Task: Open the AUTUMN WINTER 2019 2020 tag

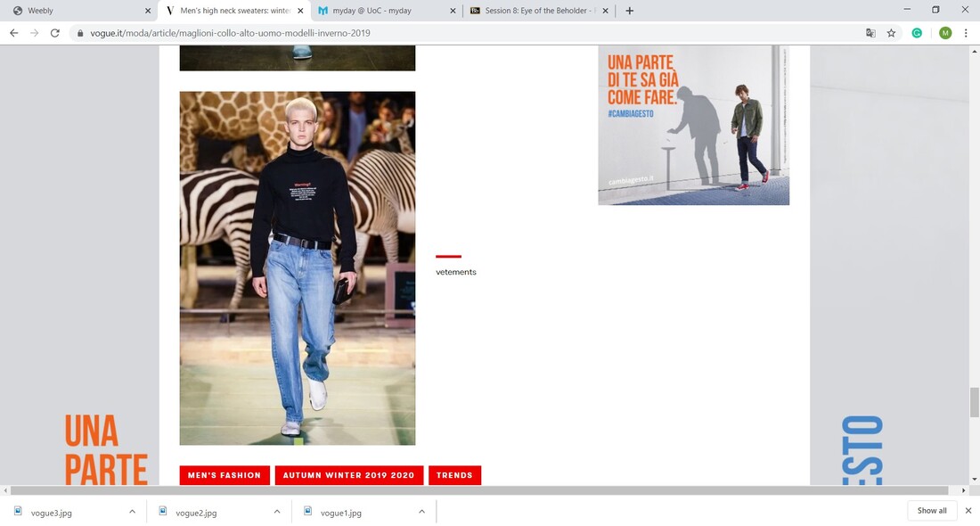Action: tap(348, 475)
